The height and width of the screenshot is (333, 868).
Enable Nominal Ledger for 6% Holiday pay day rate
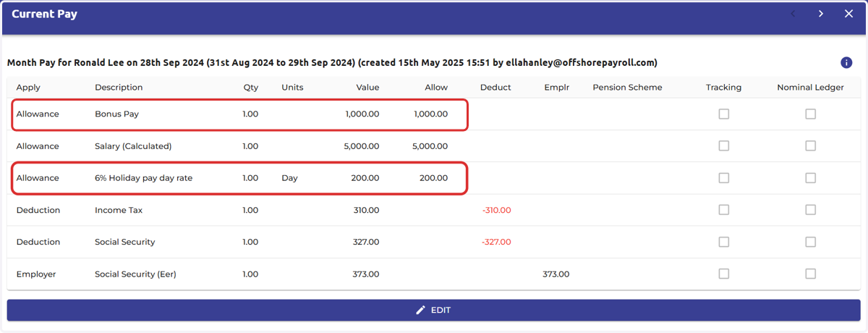point(810,178)
